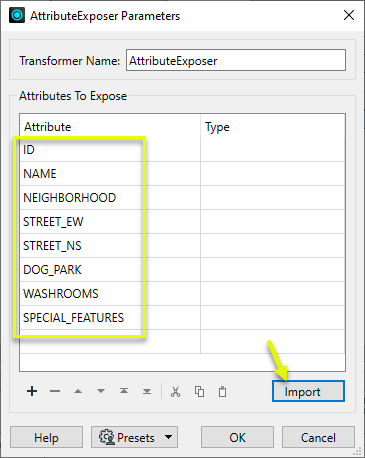This screenshot has height=458, width=365.
Task: Select the NEIGHBORHOOD attribute row
Action: (x=110, y=198)
